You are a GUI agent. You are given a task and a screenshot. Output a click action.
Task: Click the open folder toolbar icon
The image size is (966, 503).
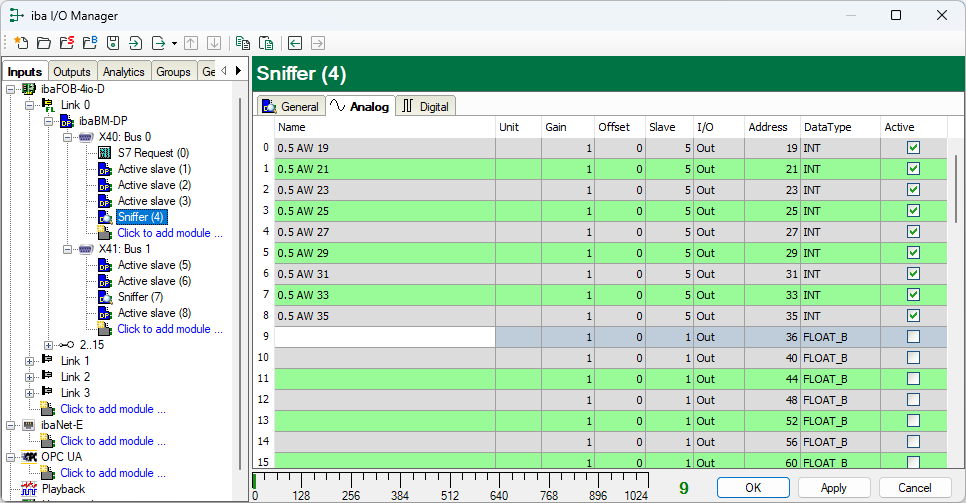click(44, 43)
